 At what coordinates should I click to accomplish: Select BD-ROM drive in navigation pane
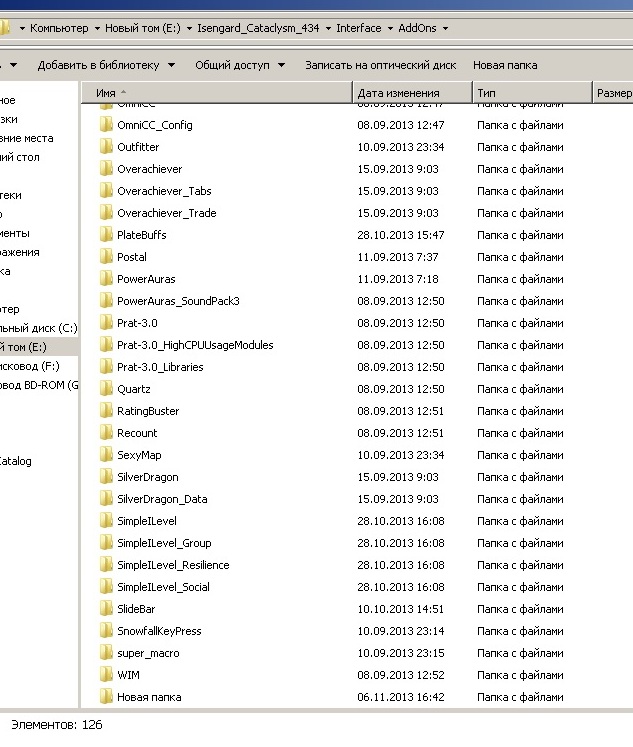pyautogui.click(x=39, y=385)
